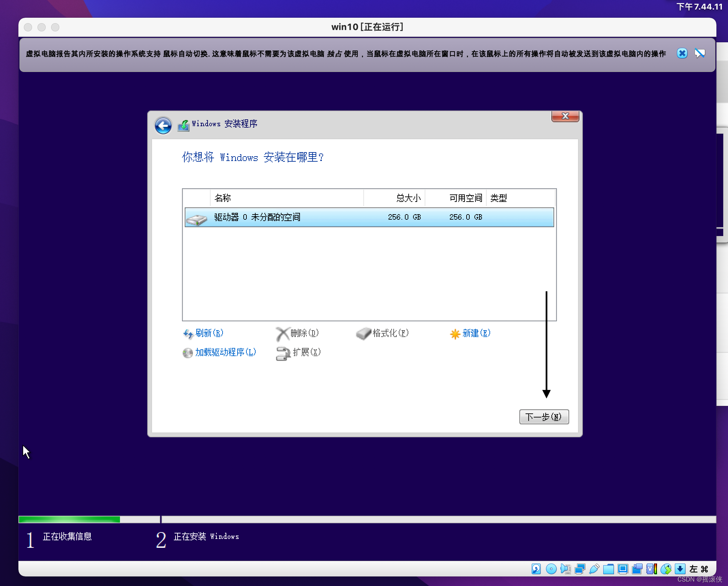728x586 pixels.
Task: Click the Free space (可用空间) column header
Action: coord(456,198)
